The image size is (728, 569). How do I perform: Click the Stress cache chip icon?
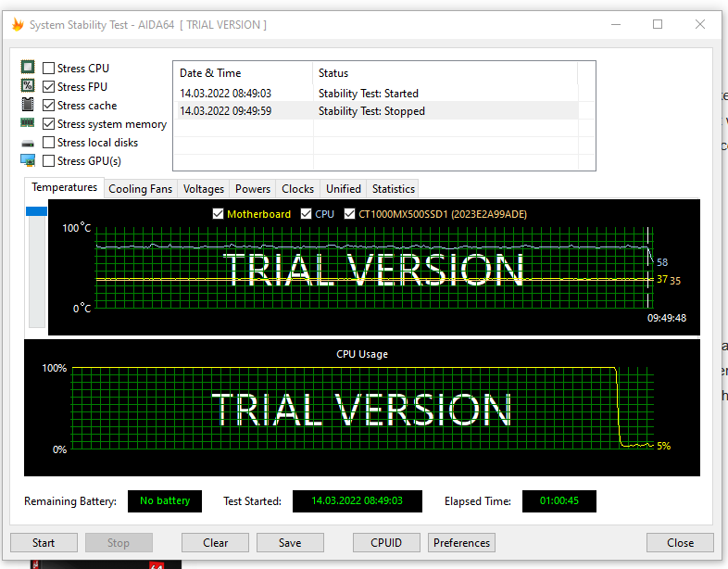28,105
